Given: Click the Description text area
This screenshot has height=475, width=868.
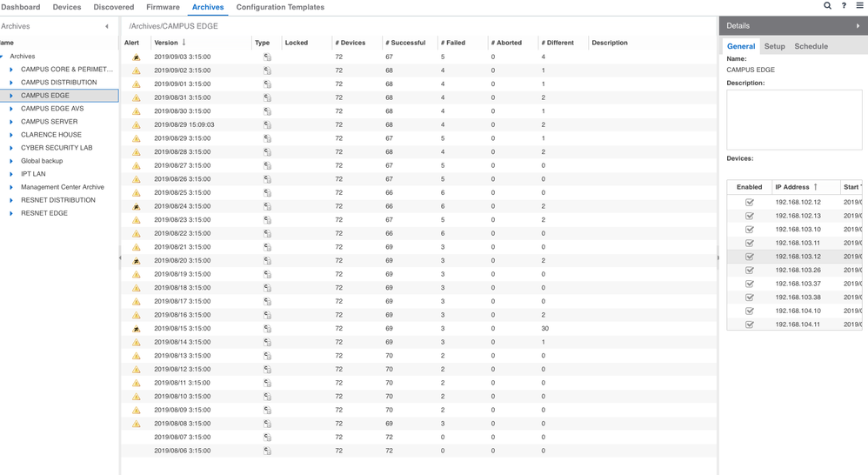Looking at the screenshot, I should 793,119.
